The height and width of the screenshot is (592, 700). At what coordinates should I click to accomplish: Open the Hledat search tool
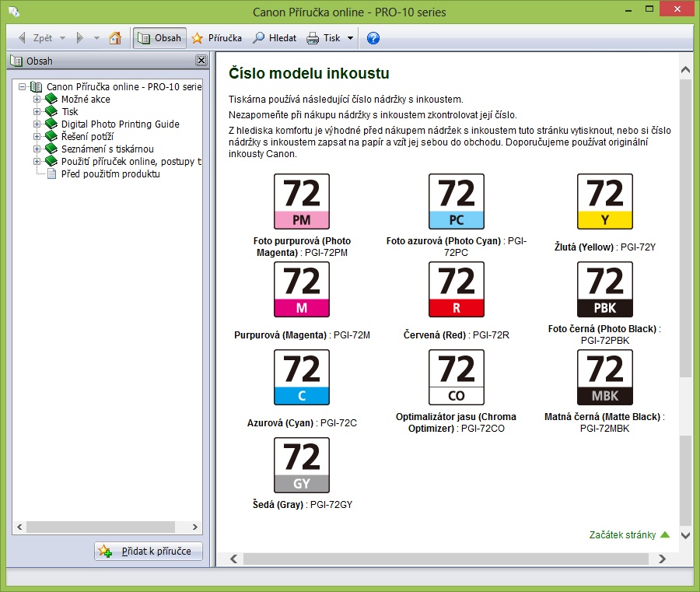tap(275, 38)
